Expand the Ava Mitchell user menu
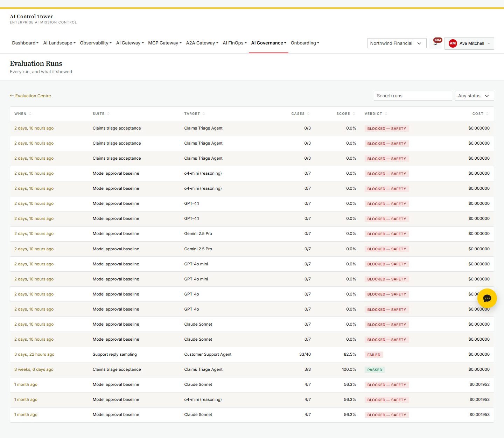 pyautogui.click(x=469, y=43)
